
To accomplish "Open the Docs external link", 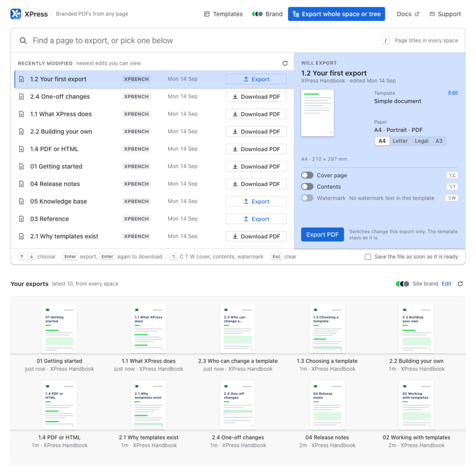I will [x=408, y=14].
